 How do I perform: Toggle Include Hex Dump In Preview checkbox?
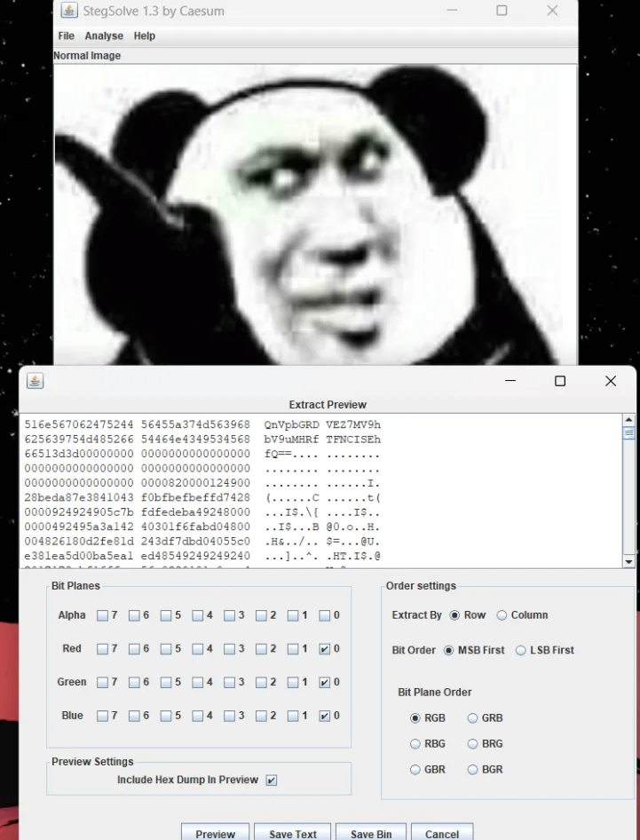click(272, 781)
